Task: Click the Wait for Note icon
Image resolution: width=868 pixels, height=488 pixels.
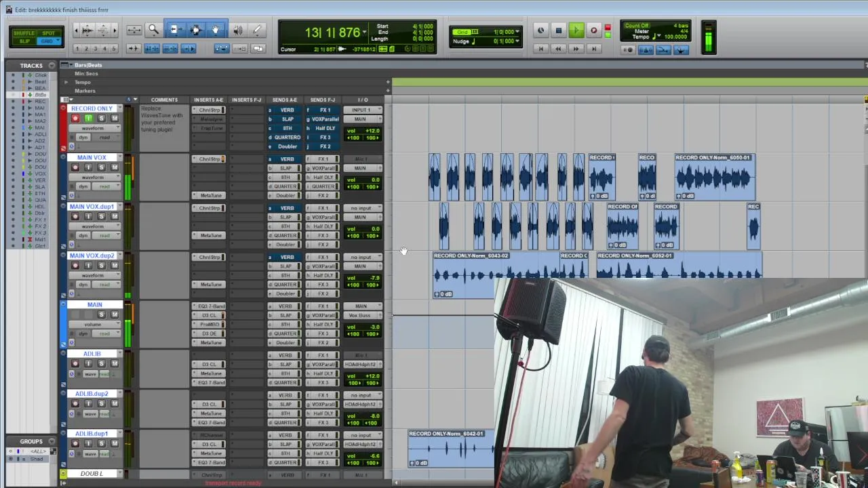Action: click(629, 49)
